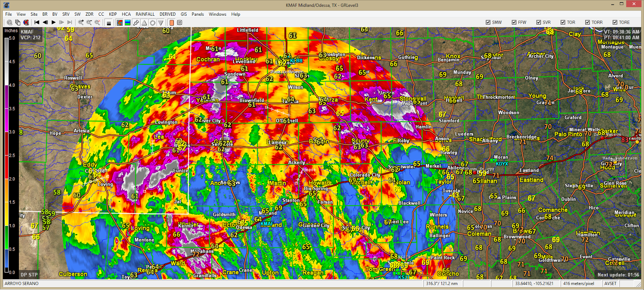Uncheck the FFW warnings checkbox
This screenshot has height=290, width=644.
click(514, 23)
